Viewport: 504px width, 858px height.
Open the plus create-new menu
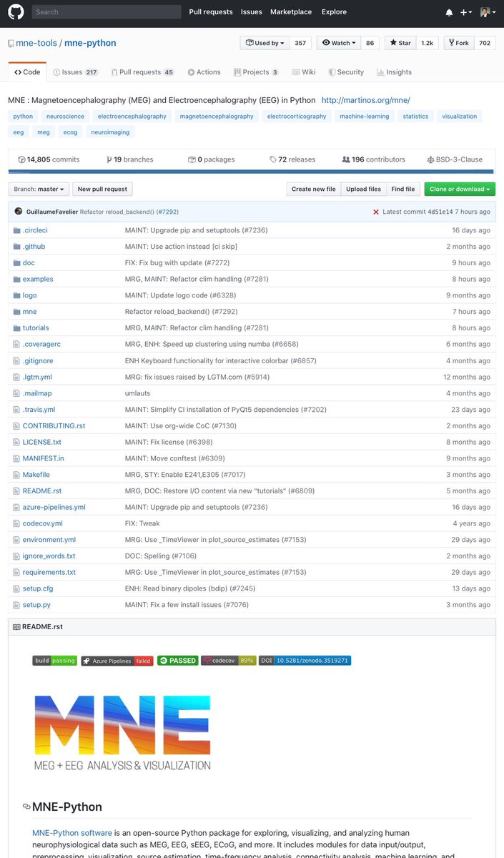466,12
